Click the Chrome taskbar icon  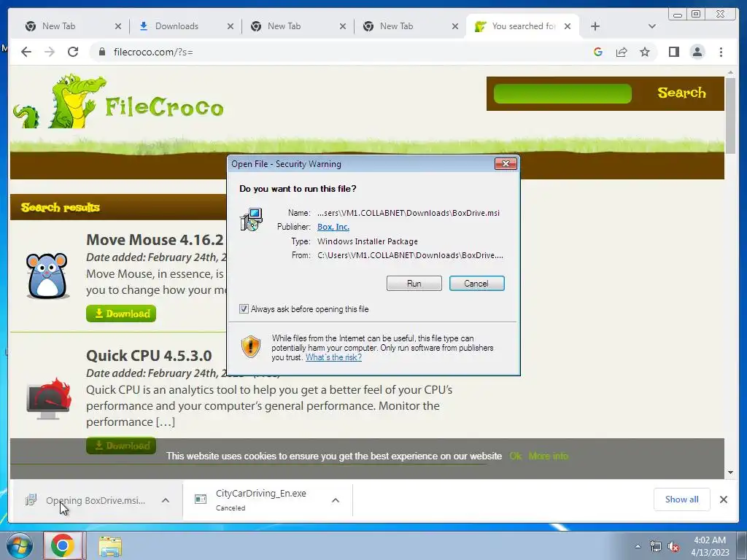(63, 545)
